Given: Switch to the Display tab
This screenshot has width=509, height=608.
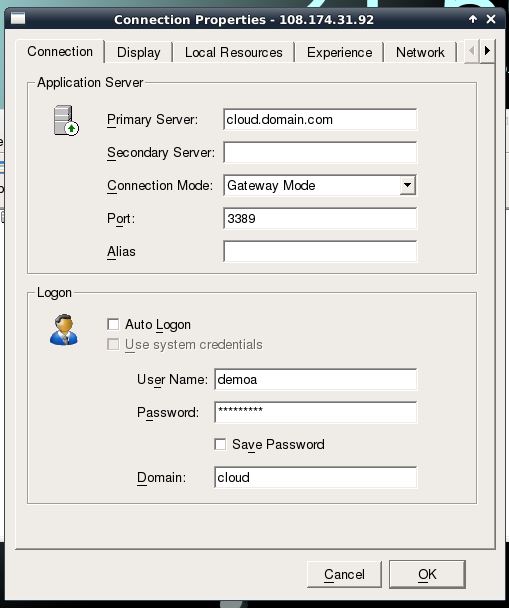Looking at the screenshot, I should click(138, 52).
